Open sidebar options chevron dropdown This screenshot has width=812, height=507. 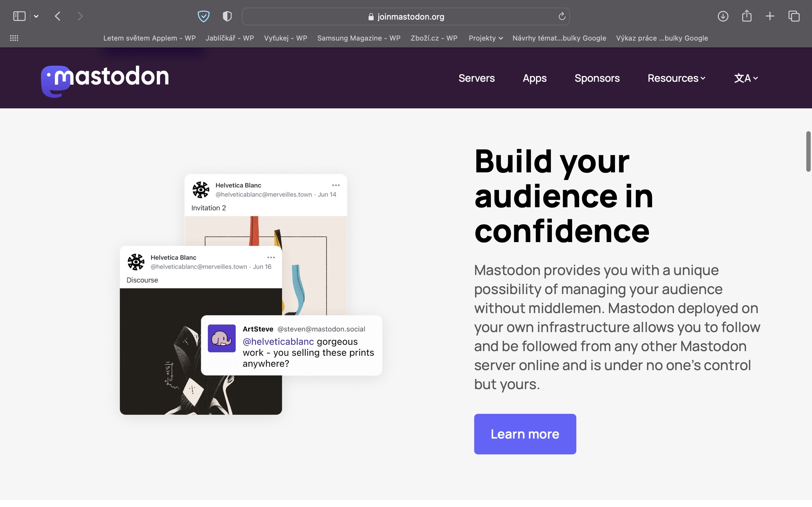click(x=36, y=16)
